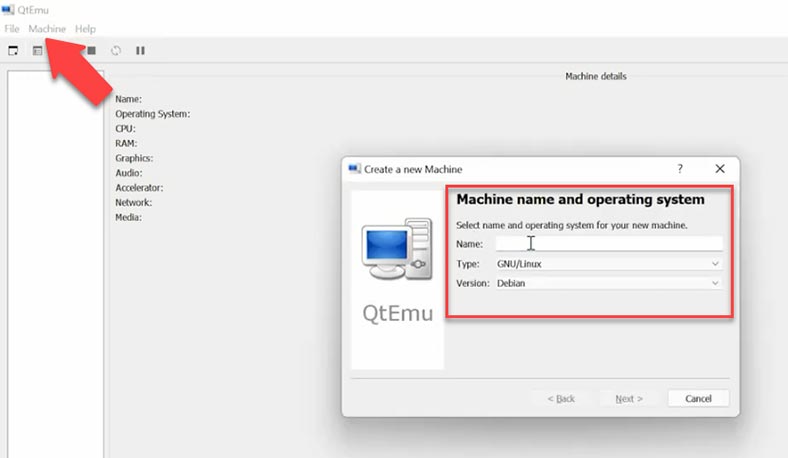Viewport: 788px width, 458px height.
Task: Expand the Type dropdown showing GNU/Linux
Action: tap(609, 263)
